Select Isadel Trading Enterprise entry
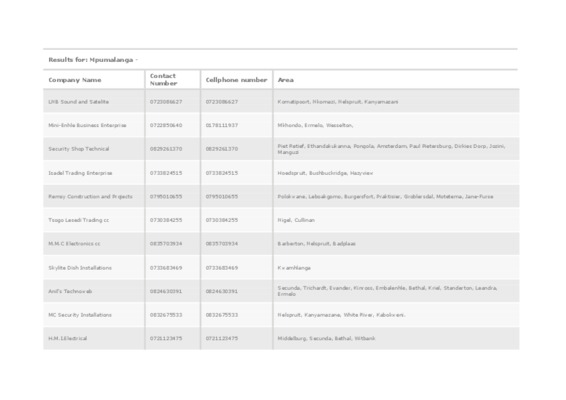This screenshot has width=566, height=400. click(80, 173)
